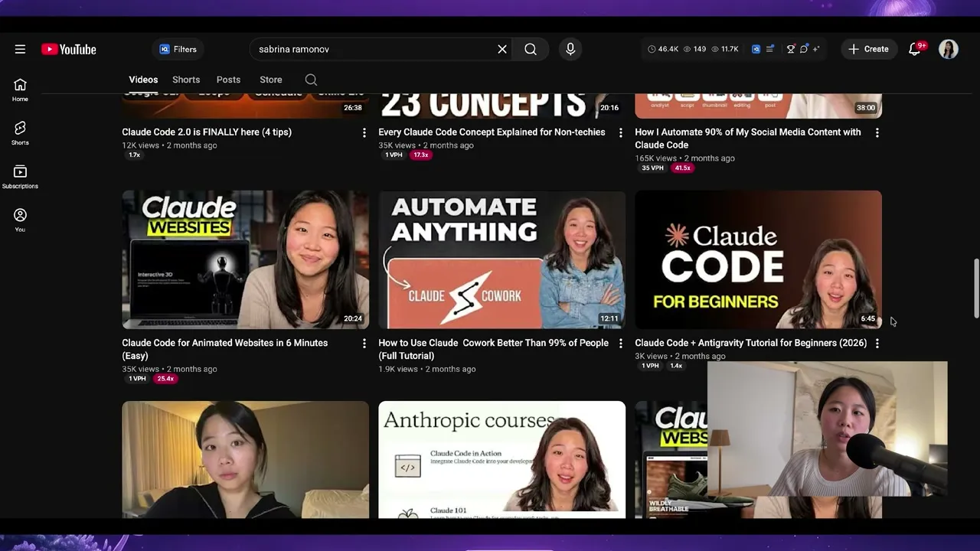
Task: Open options for 'Every Claude Code Concept Explained'
Action: 621,132
